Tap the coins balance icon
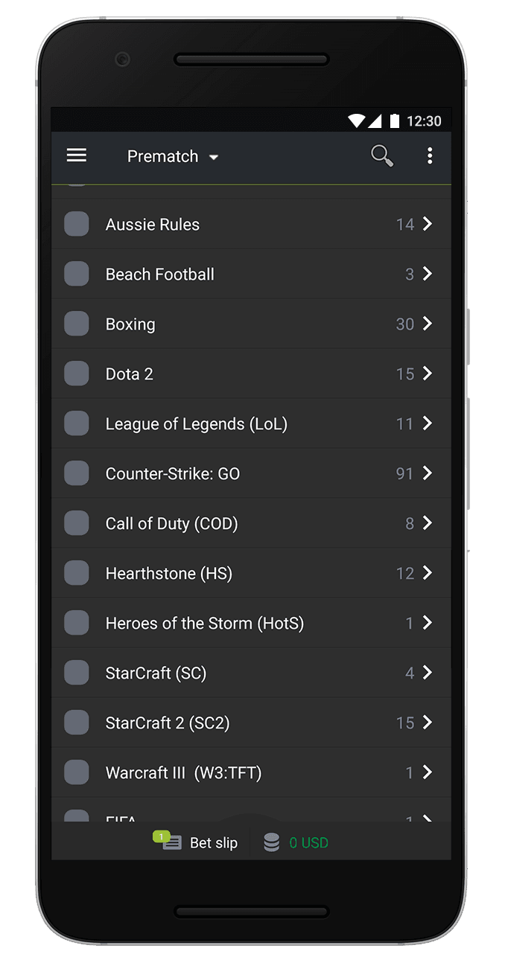The image size is (505, 980). (x=272, y=842)
